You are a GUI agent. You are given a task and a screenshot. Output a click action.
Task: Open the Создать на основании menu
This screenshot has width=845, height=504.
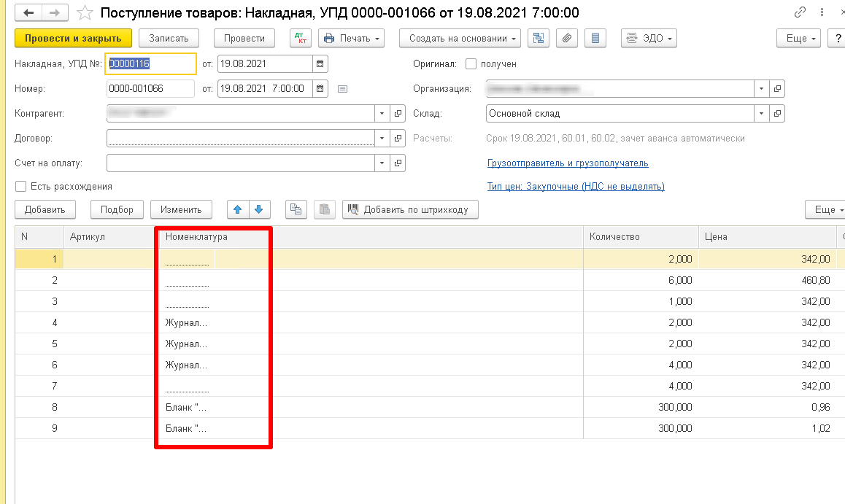point(460,38)
